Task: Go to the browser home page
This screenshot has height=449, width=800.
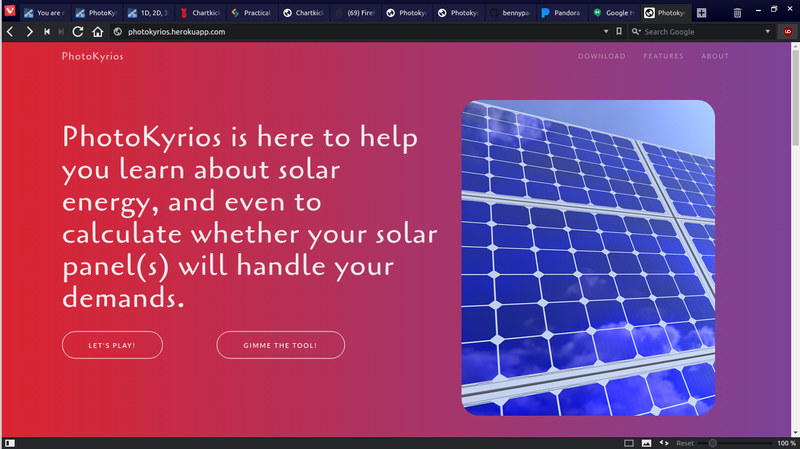Action: pyautogui.click(x=97, y=32)
